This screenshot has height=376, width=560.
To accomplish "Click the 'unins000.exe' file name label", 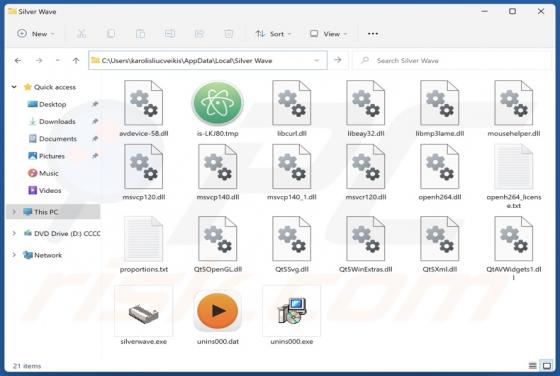I will pyautogui.click(x=292, y=341).
